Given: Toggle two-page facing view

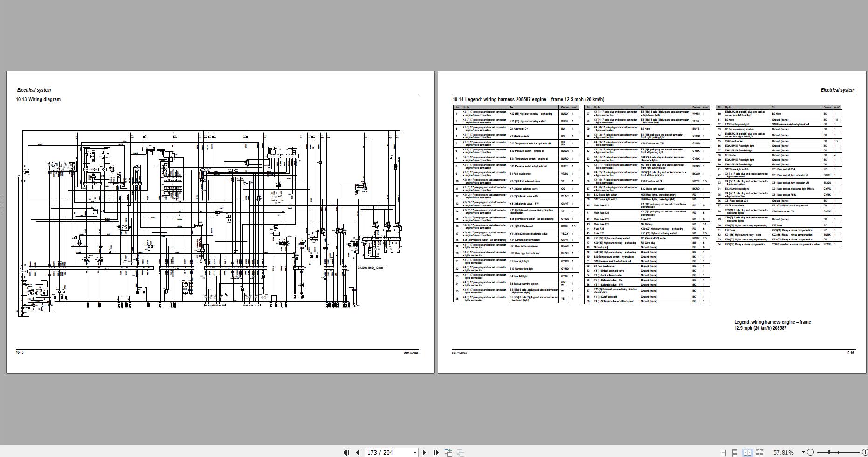Looking at the screenshot, I should 747,452.
